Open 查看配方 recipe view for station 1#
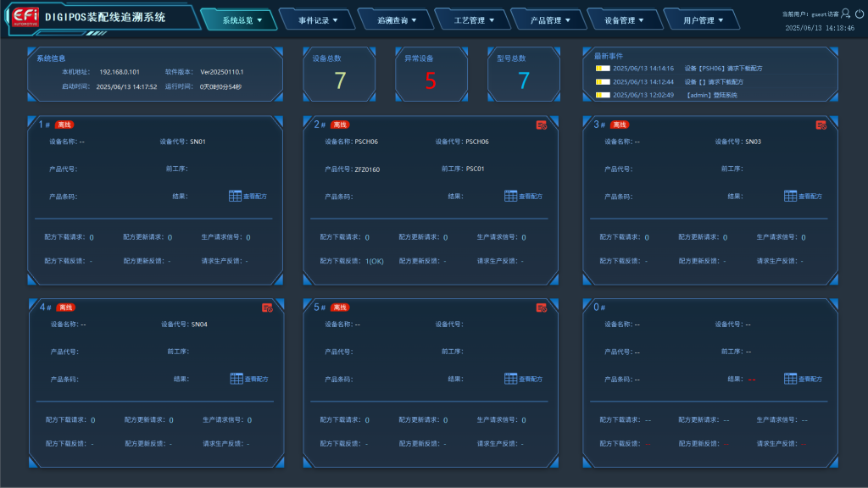The width and height of the screenshot is (868, 488). [x=248, y=196]
